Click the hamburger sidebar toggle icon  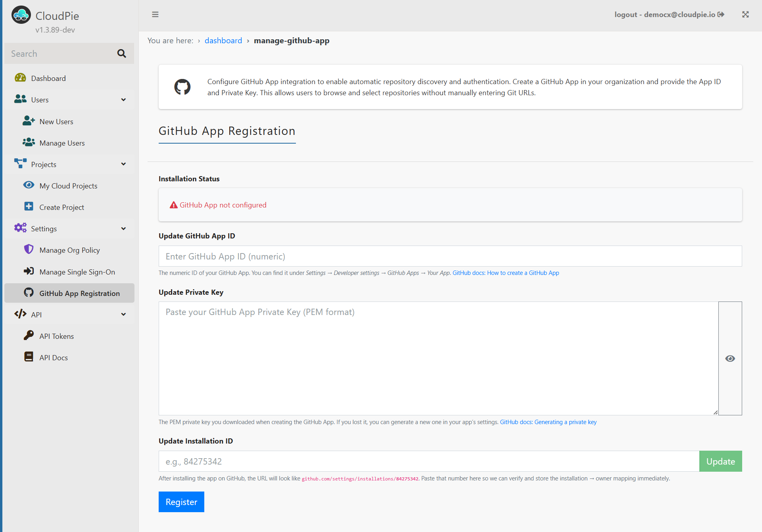click(155, 15)
